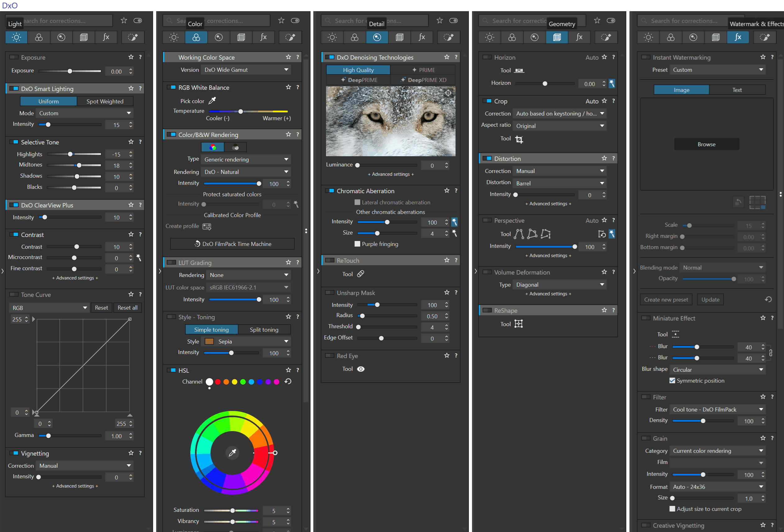Viewport: 784px width, 532px height.
Task: Click the ReTouch repair tool icon
Action: 360,274
